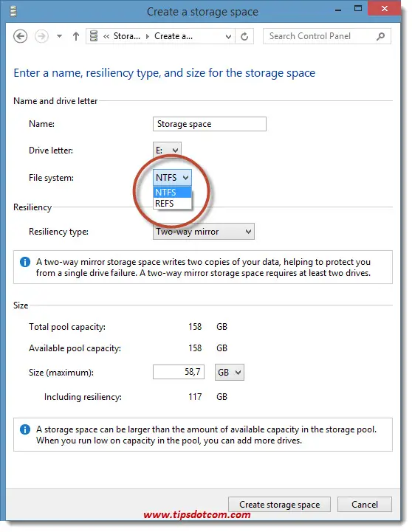
Task: Expand the address bar history chevron
Action: click(x=228, y=36)
